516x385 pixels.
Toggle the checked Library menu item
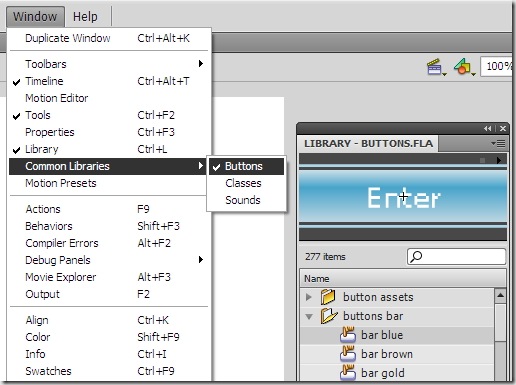point(109,149)
